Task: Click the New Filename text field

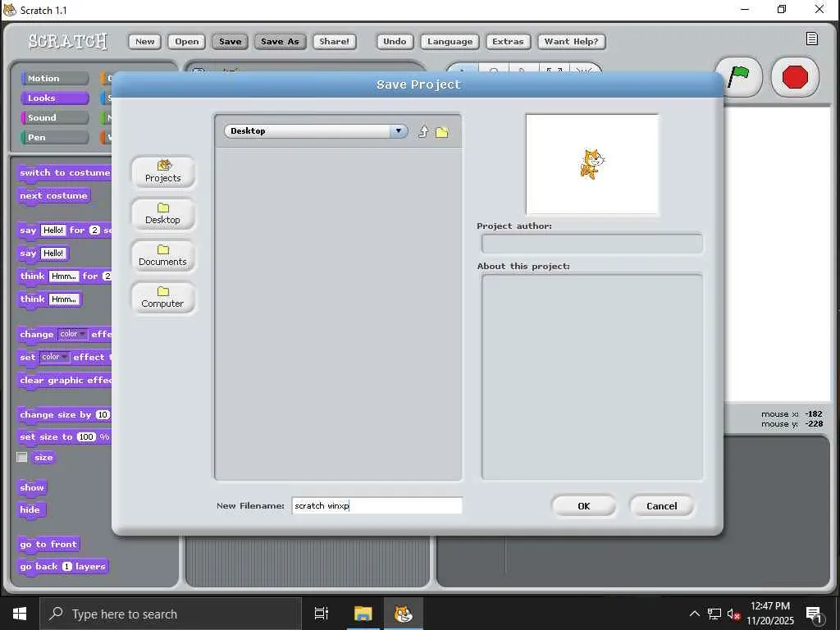Action: [x=377, y=505]
